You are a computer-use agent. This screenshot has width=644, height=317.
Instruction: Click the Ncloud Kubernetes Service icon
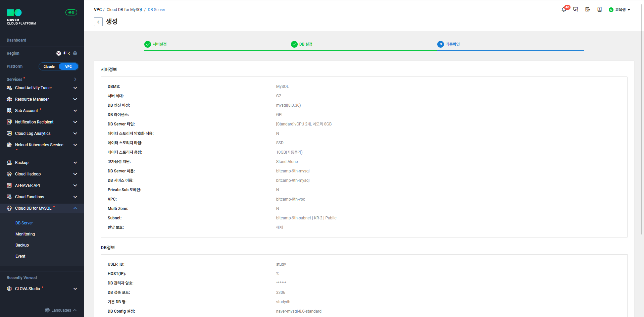coord(9,145)
